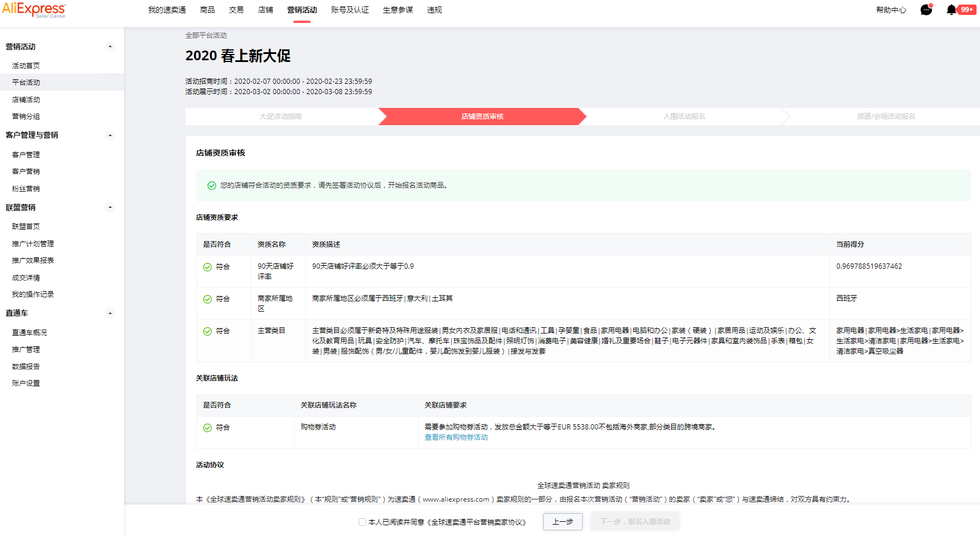
Task: Select the 频道/会场活动报名 step
Action: 886,117
